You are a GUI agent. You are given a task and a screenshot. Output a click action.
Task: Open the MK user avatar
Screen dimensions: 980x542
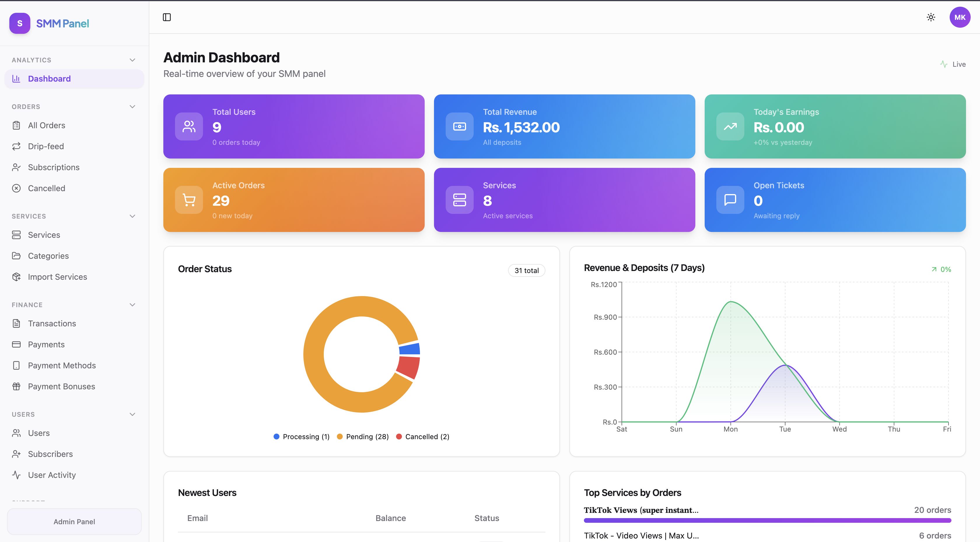pos(960,17)
